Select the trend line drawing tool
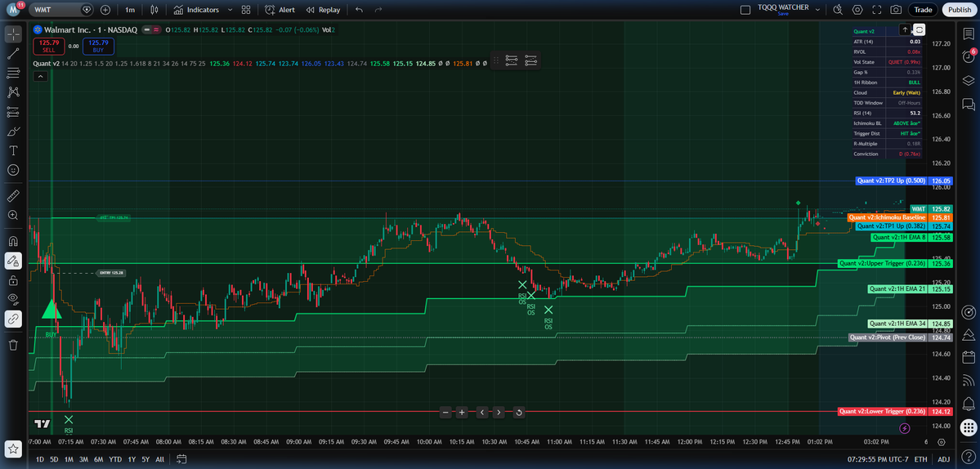 coord(13,54)
